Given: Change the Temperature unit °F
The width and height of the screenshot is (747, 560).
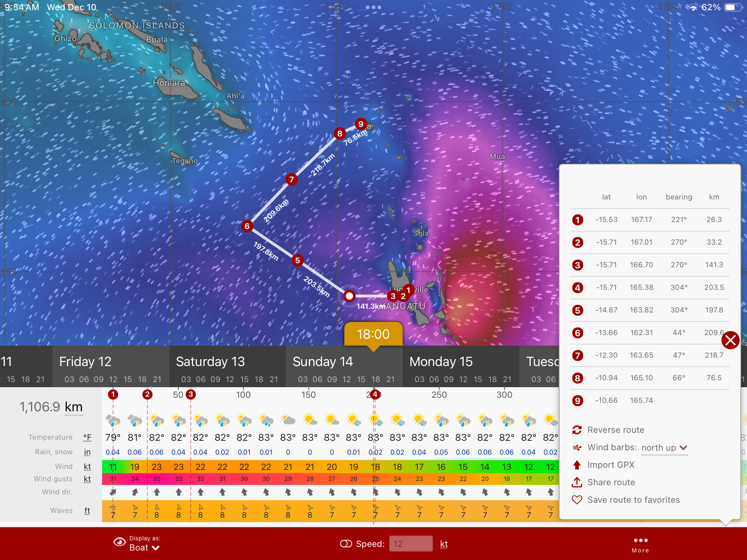Looking at the screenshot, I should click(x=87, y=437).
